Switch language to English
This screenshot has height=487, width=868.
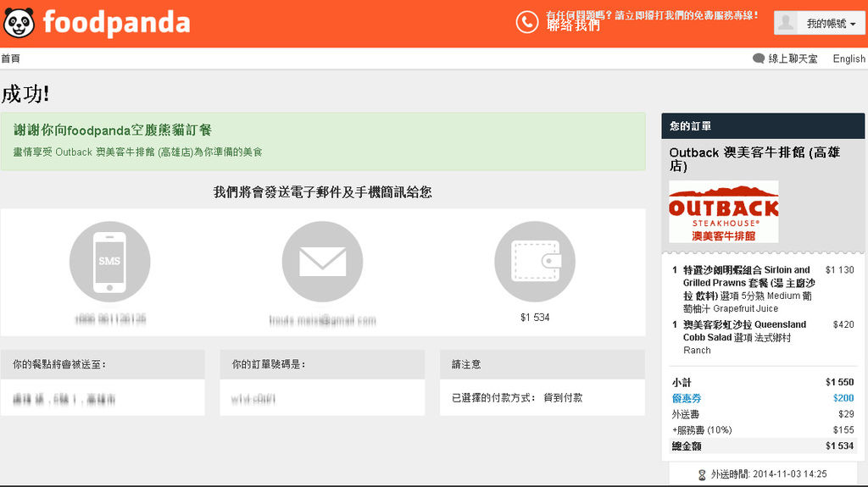[x=849, y=58]
